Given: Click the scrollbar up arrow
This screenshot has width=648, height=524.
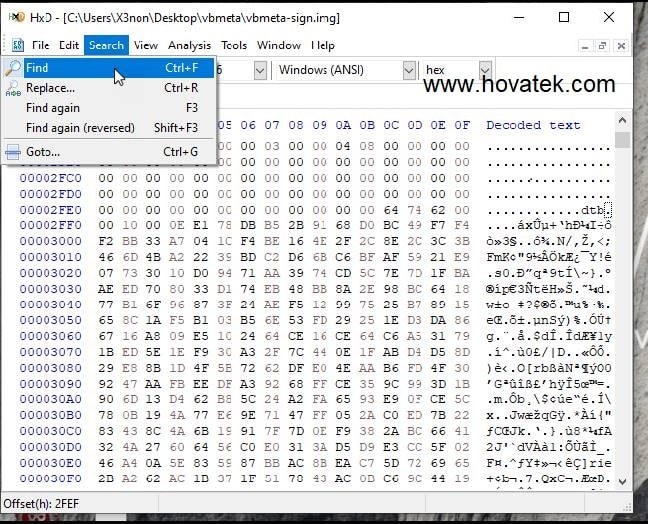Looking at the screenshot, I should pyautogui.click(x=622, y=121).
